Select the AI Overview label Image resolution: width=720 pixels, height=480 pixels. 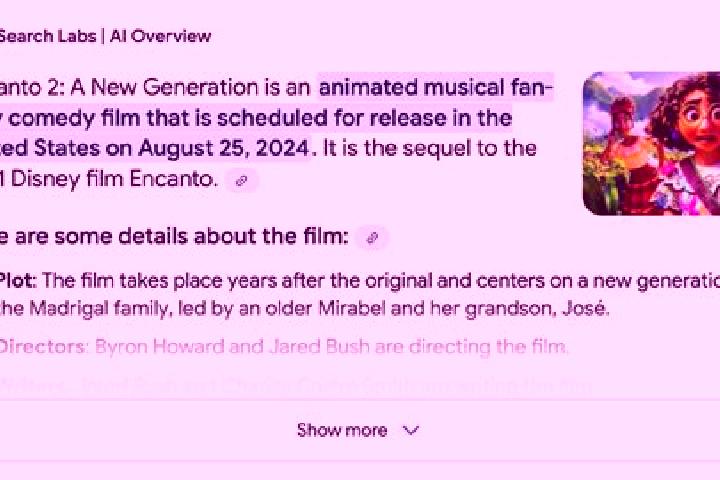click(x=160, y=36)
